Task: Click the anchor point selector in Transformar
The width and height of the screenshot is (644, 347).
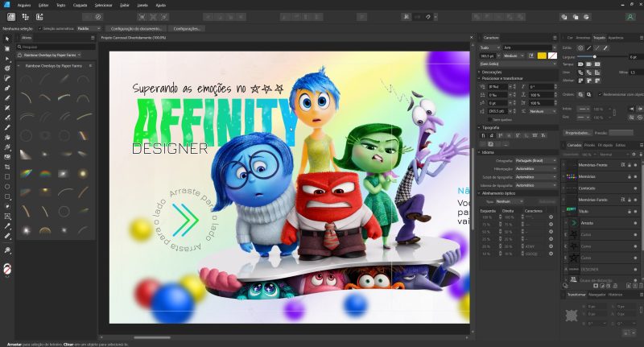Action: click(x=572, y=315)
